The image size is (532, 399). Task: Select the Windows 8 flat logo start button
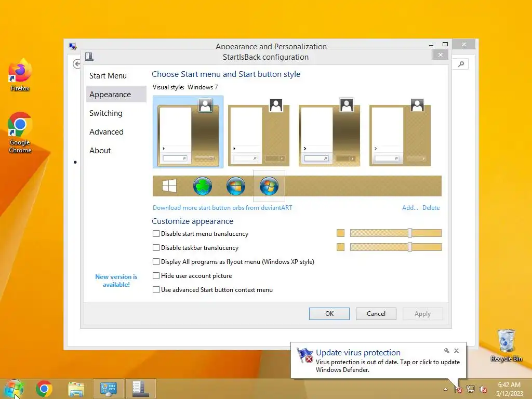click(x=169, y=186)
